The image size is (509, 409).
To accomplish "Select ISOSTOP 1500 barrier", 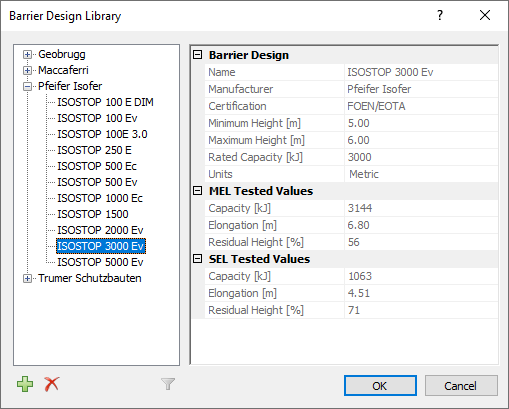I will 93,214.
